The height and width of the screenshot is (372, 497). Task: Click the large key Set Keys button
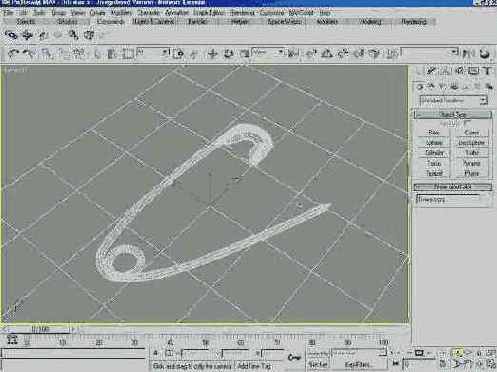pyautogui.click(x=294, y=358)
